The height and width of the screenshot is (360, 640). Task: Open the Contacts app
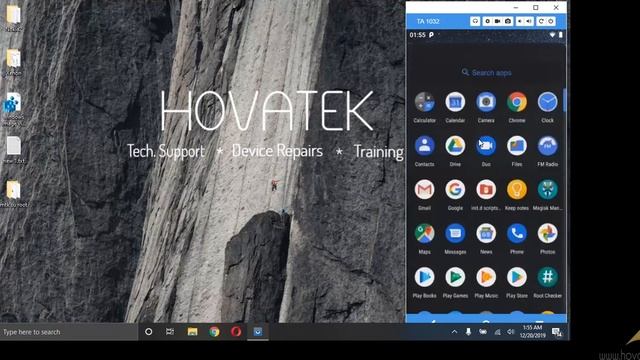point(424,146)
